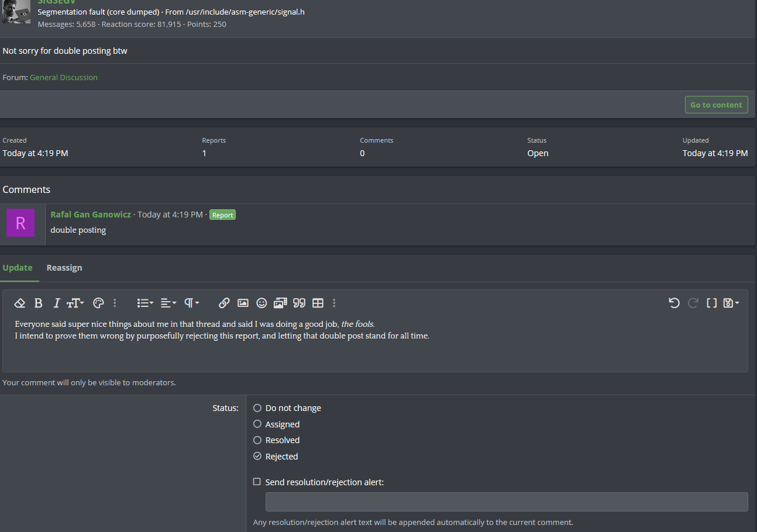The width and height of the screenshot is (757, 532).
Task: Click 'Not sorry for double posting btw' text
Action: pyautogui.click(x=65, y=51)
